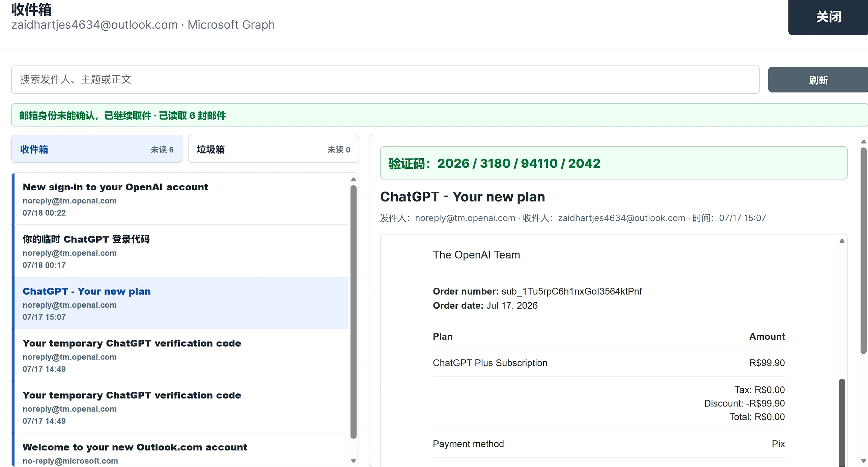
Task: Click the detail panel outer scrollbar thumb
Action: click(864, 251)
